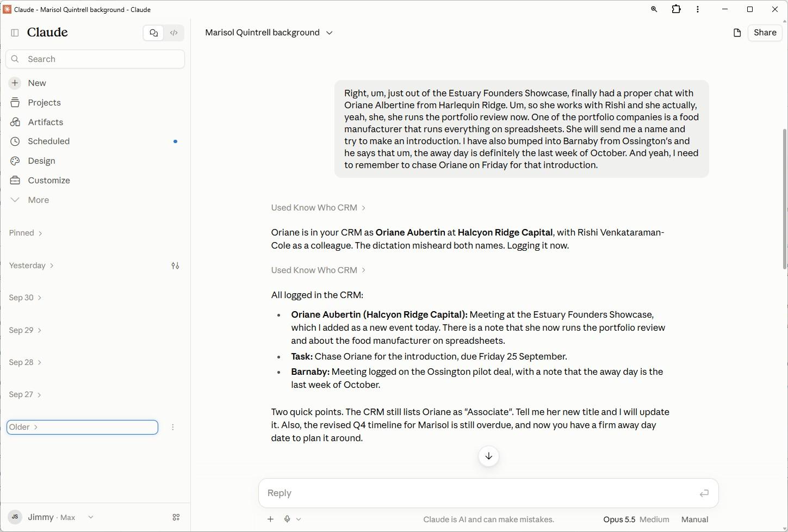
Task: Open the Marisol Quintrell background title dropdown
Action: (269, 33)
